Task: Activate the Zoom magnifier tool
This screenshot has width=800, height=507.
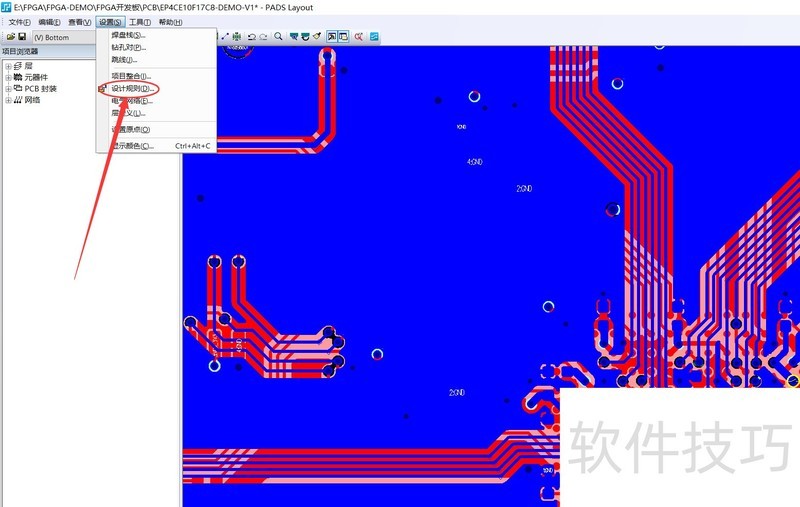Action: tap(278, 36)
